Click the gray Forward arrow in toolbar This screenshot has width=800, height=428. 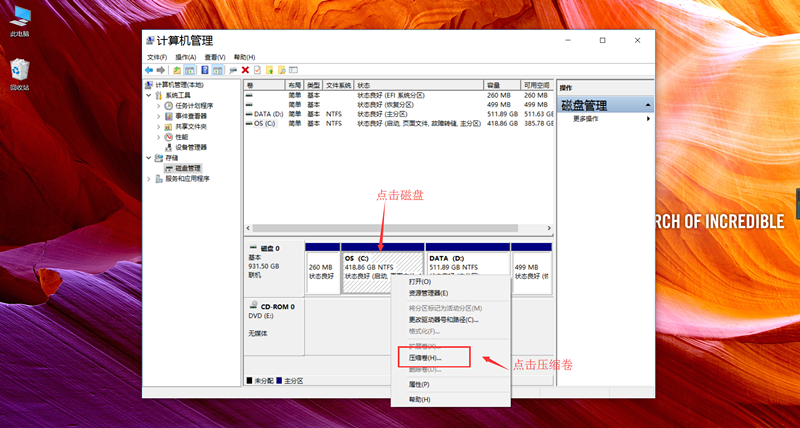click(x=161, y=70)
